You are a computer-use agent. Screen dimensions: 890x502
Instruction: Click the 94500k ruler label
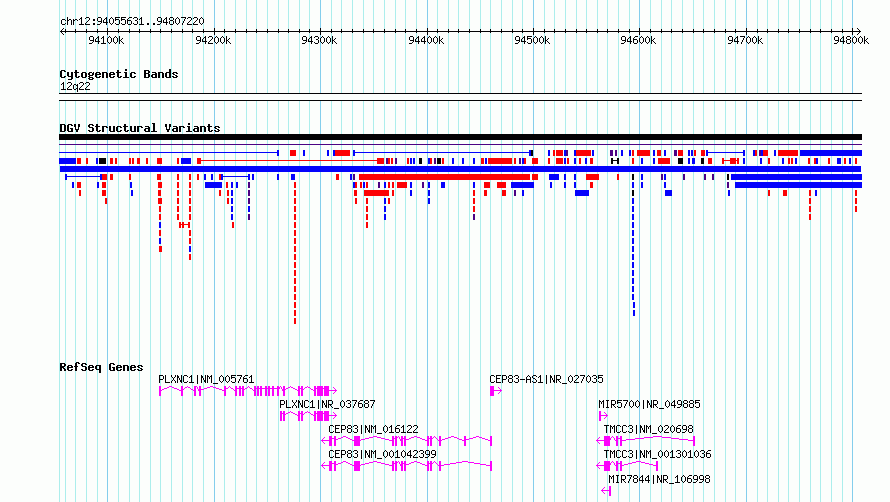(532, 40)
